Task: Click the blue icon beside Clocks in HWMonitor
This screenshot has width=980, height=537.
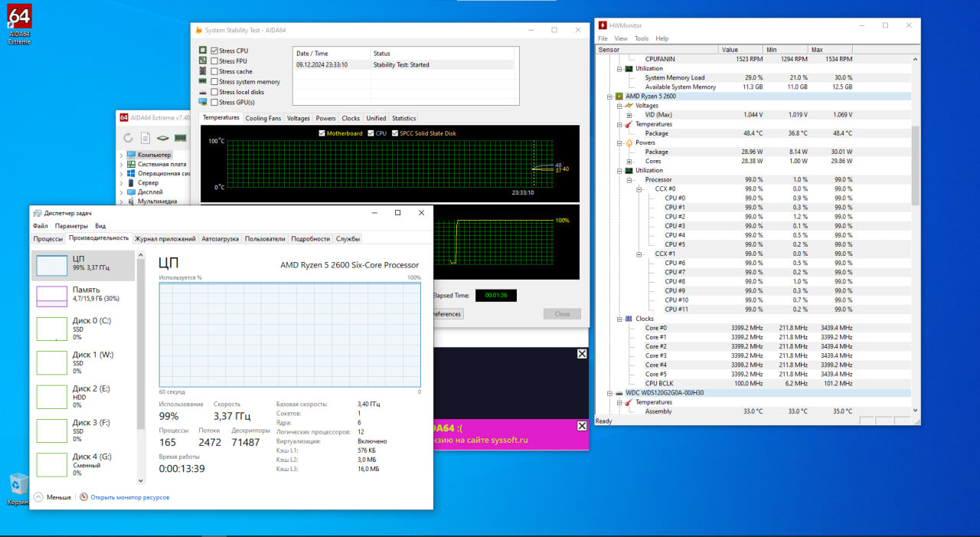Action: (629, 319)
